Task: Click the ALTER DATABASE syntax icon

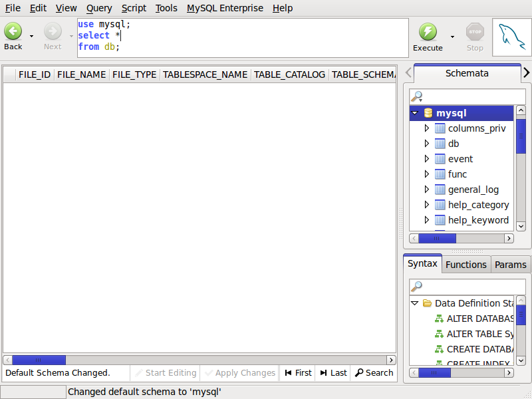Action: point(439,319)
